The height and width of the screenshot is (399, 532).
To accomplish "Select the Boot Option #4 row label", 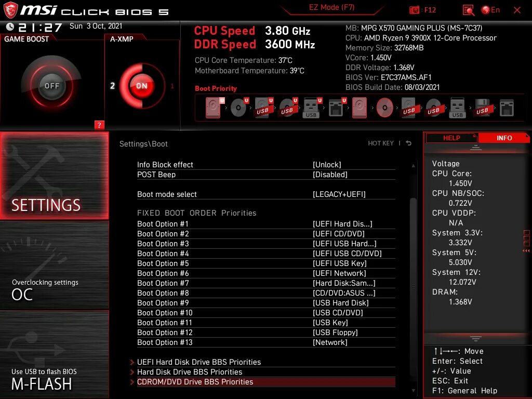I will [163, 254].
